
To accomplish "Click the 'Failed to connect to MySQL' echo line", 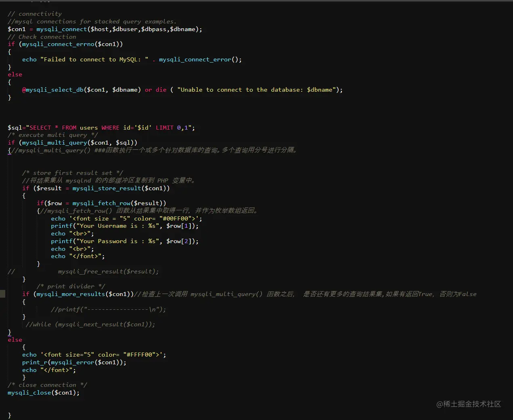I will 132,59.
